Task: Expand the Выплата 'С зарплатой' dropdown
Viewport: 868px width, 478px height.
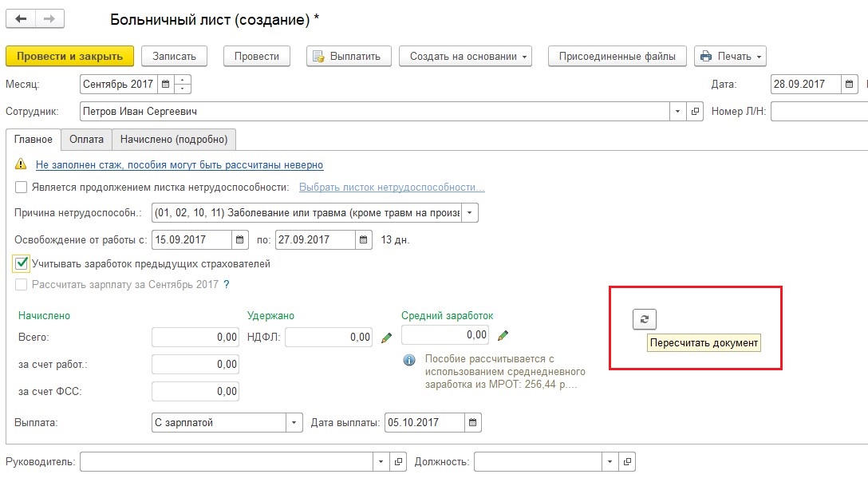Action: pyautogui.click(x=294, y=422)
